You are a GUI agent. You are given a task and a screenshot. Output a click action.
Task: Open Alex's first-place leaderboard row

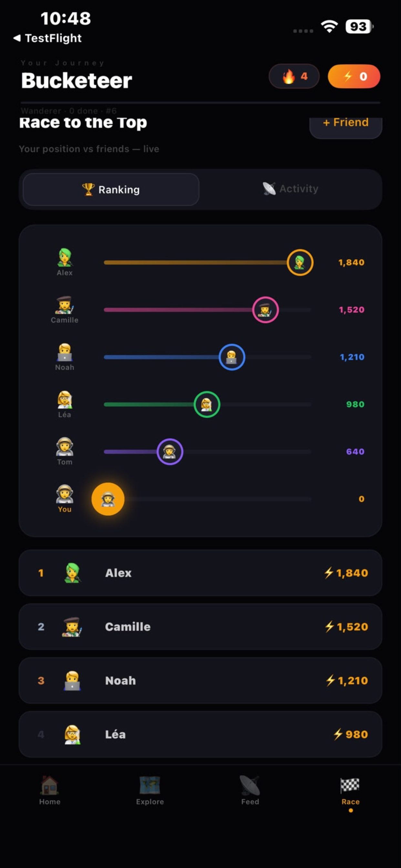tap(200, 573)
